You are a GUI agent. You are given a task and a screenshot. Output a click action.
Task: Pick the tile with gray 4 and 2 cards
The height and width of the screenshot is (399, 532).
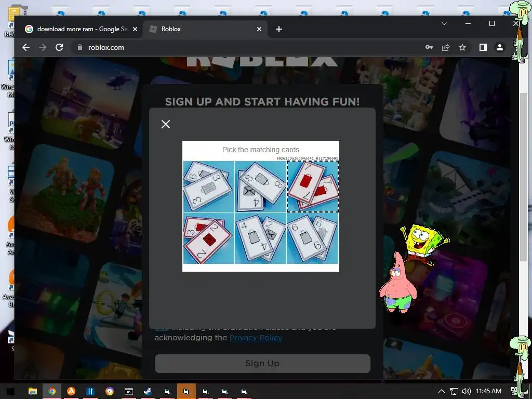[x=261, y=238]
